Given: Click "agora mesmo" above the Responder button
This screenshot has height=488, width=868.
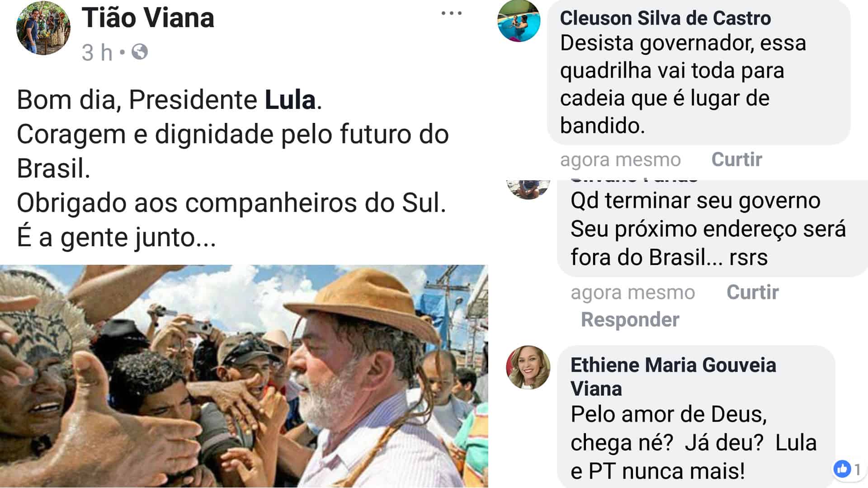Looking at the screenshot, I should 632,293.
